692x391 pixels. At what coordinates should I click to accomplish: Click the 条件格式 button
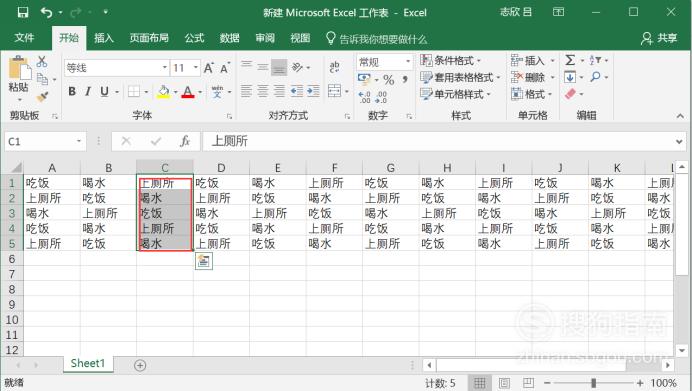(x=450, y=60)
